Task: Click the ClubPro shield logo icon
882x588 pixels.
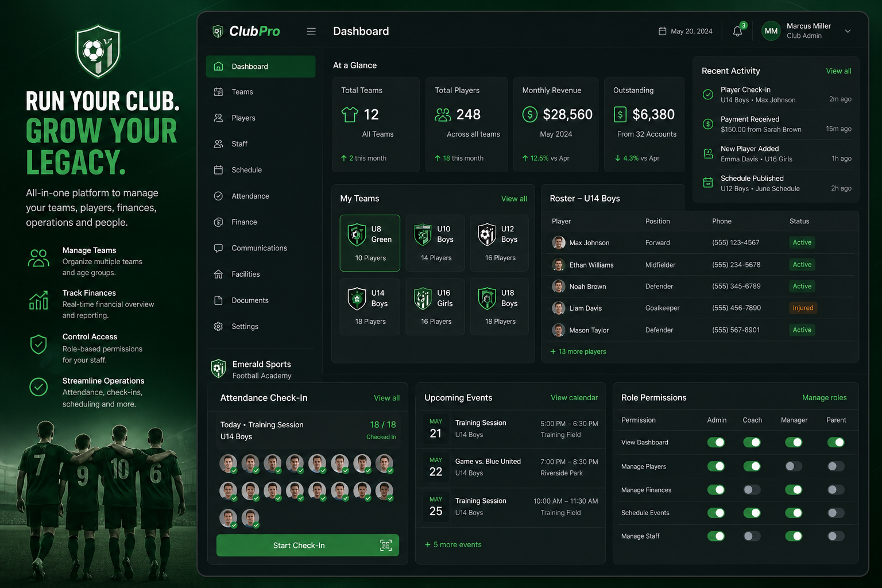Action: [218, 32]
